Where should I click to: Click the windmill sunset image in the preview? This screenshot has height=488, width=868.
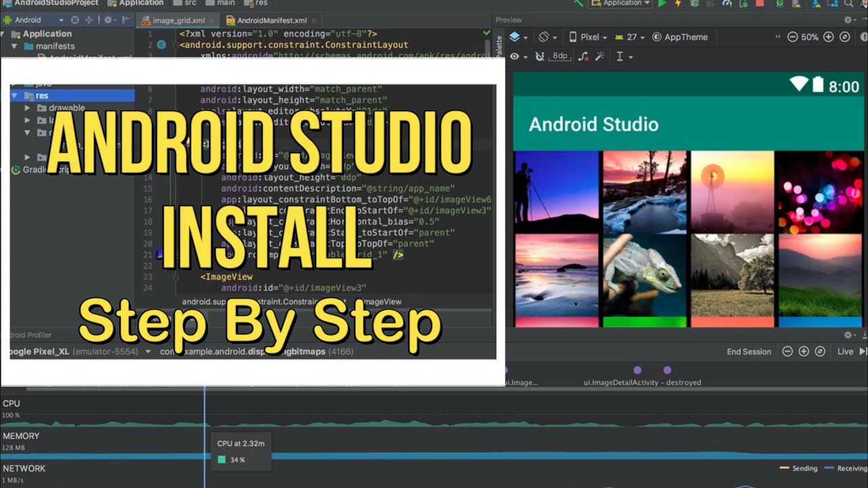point(732,191)
